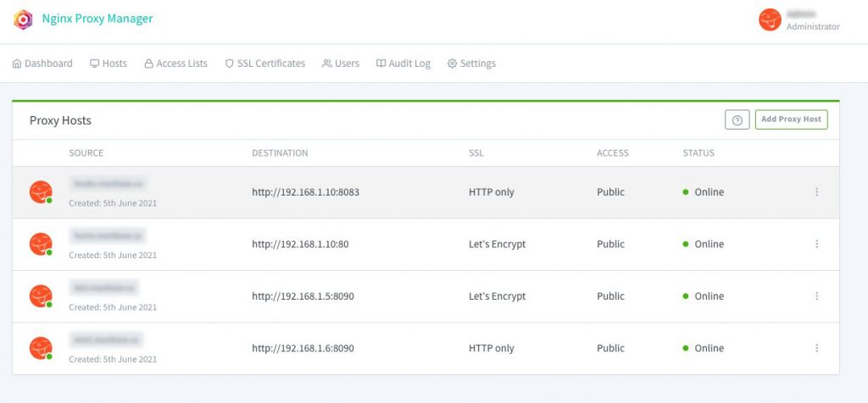Navigate to Access Lists

click(x=175, y=63)
